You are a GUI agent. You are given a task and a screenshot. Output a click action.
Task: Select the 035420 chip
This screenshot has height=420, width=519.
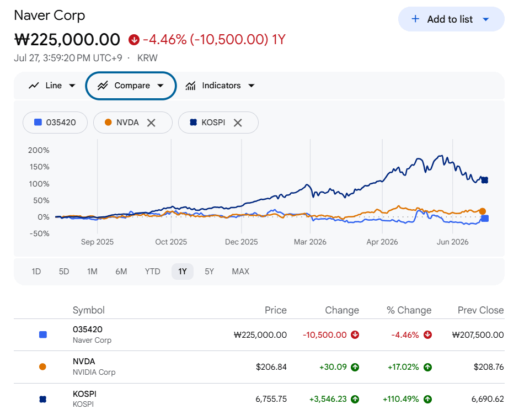55,123
